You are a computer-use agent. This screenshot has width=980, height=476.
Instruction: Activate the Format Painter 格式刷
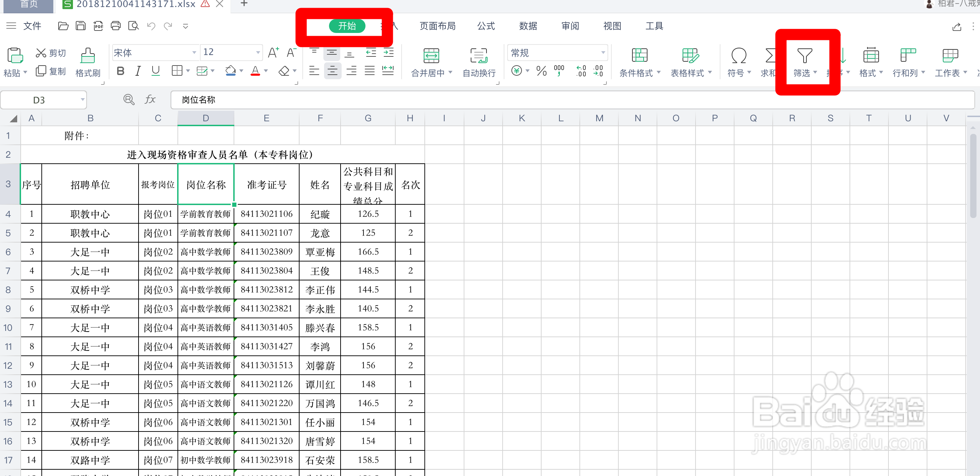(x=88, y=63)
